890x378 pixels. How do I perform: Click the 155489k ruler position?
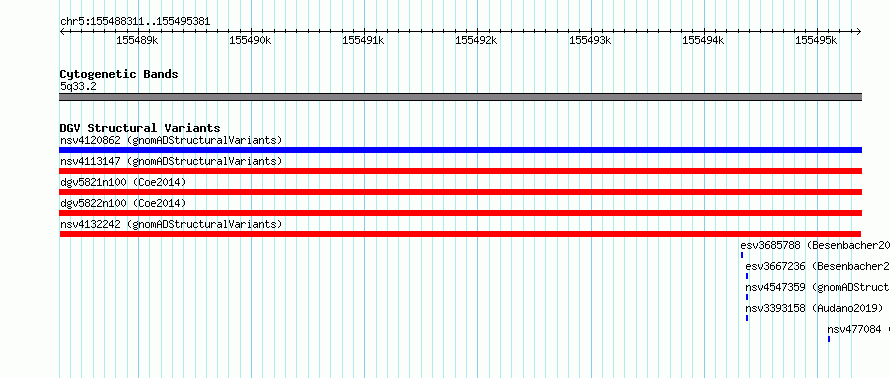[137, 40]
